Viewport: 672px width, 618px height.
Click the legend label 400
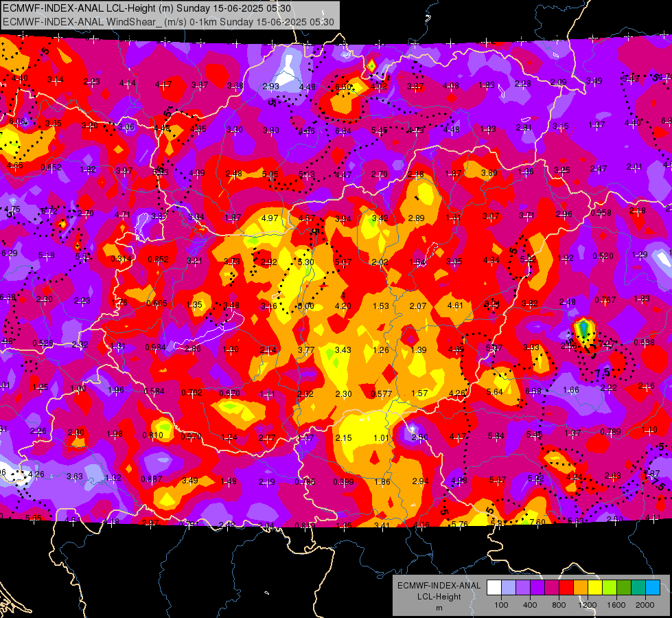pos(530,605)
